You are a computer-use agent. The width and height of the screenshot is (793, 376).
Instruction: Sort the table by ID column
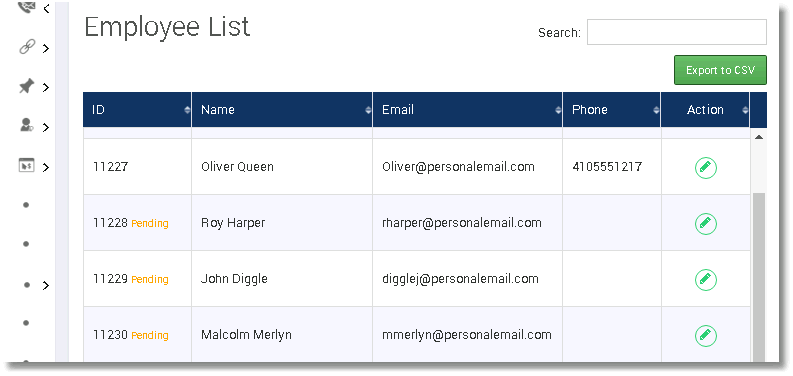coord(137,110)
